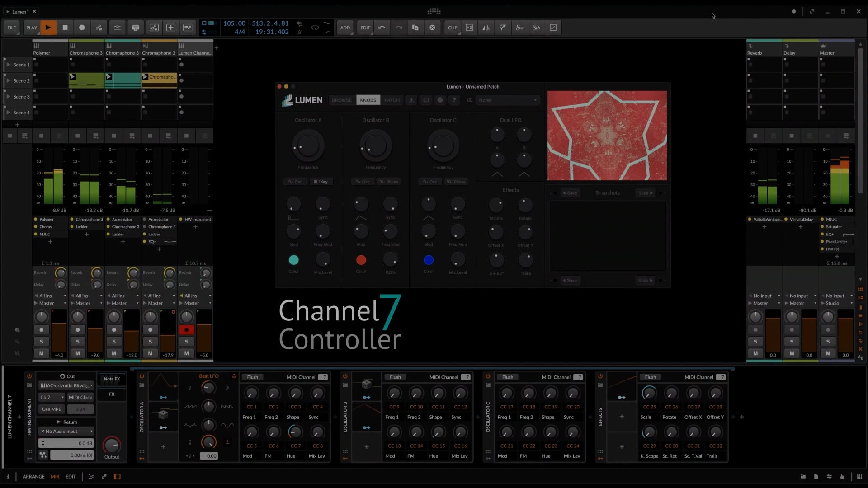Click the undo arrow in toolbar
This screenshot has height=488, width=868.
click(382, 28)
